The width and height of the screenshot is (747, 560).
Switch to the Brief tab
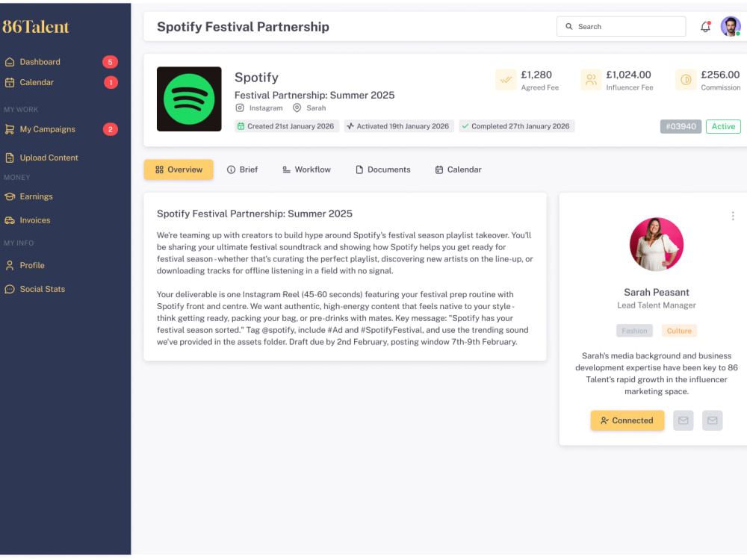pos(243,169)
